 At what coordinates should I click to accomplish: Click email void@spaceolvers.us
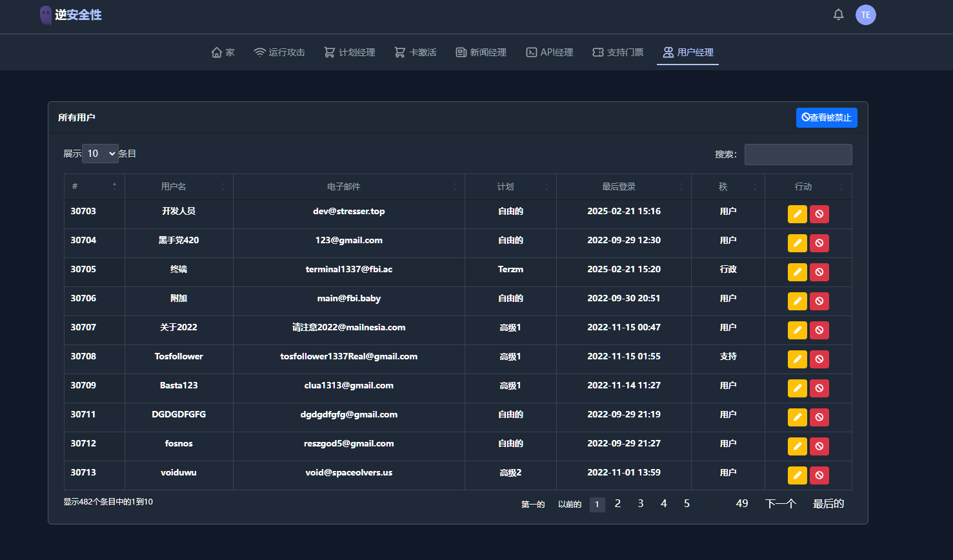click(349, 472)
